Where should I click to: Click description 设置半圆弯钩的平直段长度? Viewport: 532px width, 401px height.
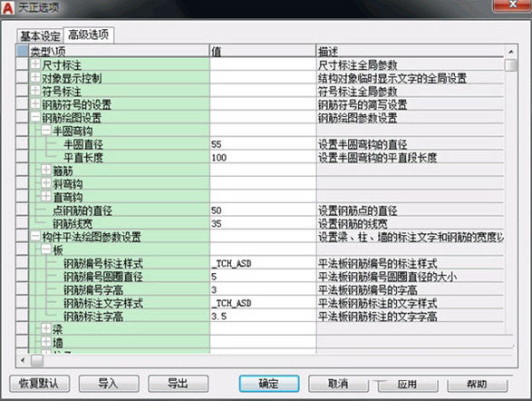click(378, 158)
